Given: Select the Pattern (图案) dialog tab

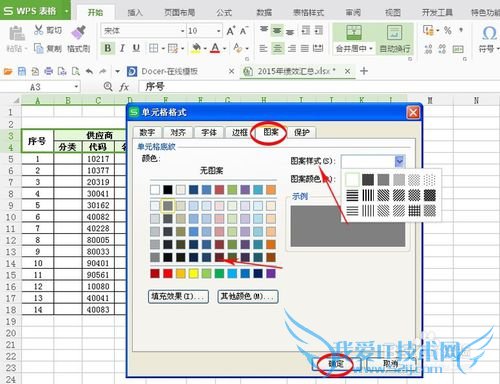Looking at the screenshot, I should (270, 132).
